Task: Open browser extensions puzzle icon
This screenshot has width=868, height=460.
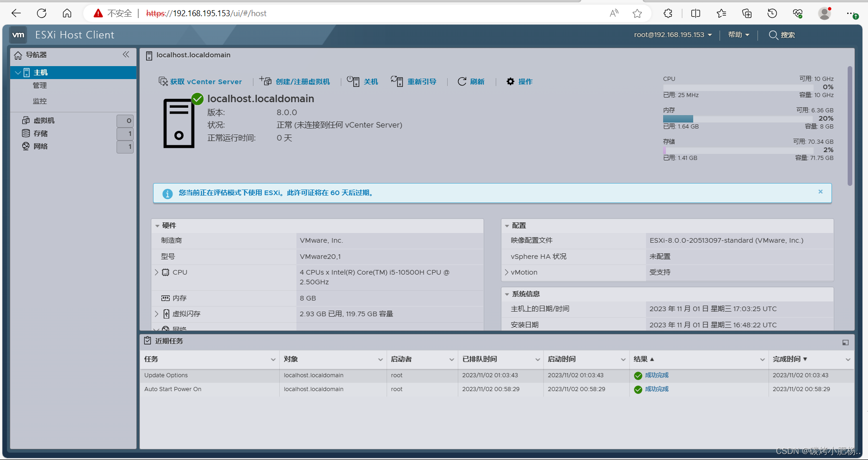Action: click(x=668, y=13)
